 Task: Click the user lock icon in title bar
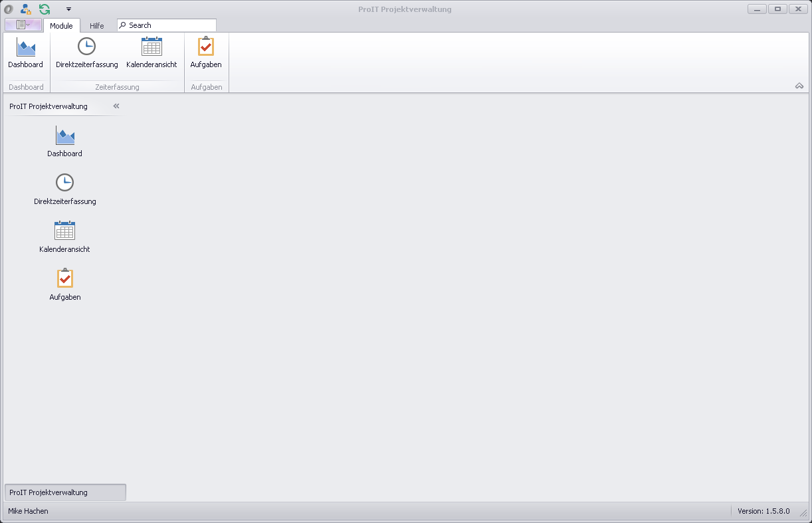point(26,9)
